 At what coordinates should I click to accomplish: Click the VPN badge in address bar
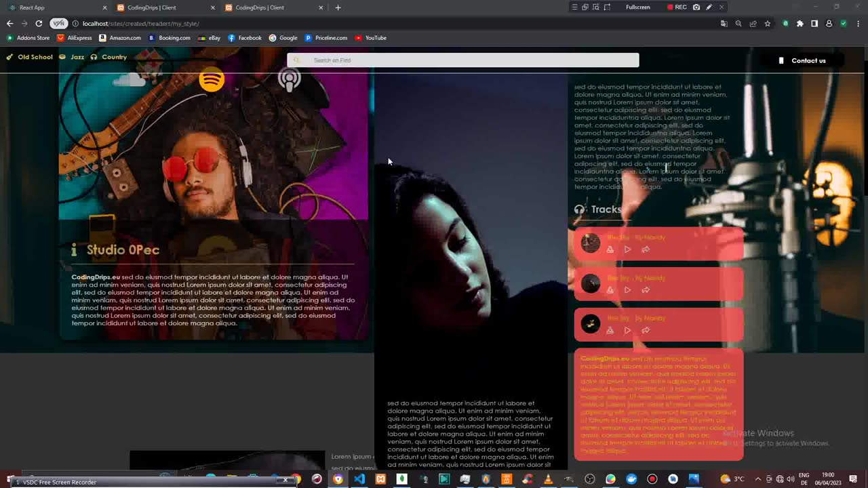pyautogui.click(x=59, y=23)
